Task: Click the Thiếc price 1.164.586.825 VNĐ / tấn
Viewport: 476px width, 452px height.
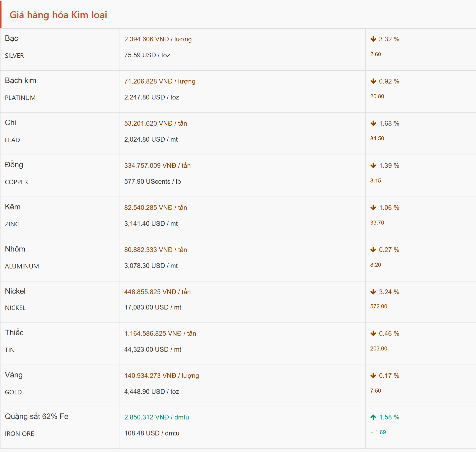Action: point(160,334)
